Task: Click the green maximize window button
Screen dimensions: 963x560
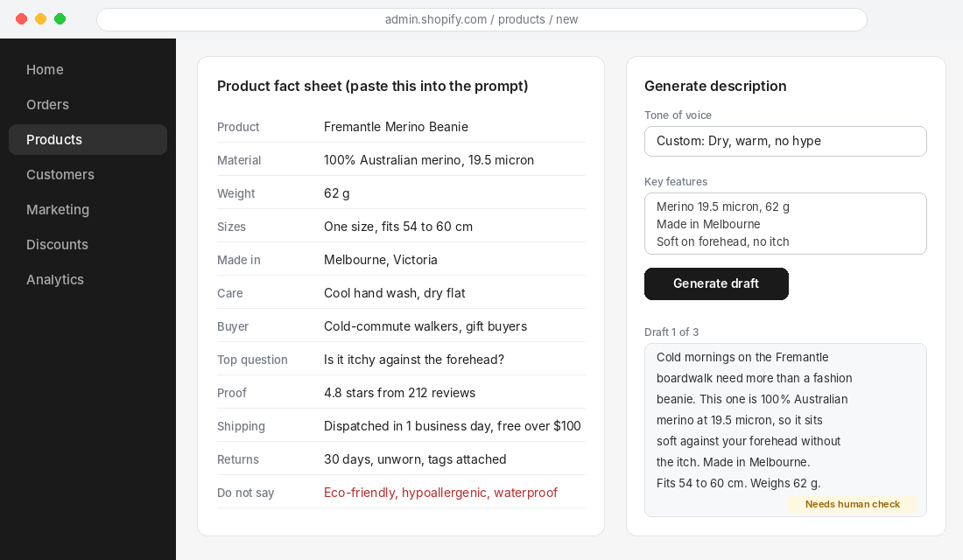Action: pos(60,19)
